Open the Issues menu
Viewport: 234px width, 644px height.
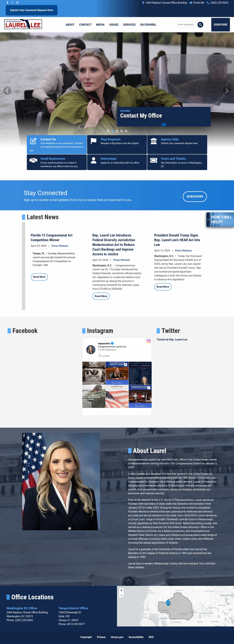coord(114,25)
